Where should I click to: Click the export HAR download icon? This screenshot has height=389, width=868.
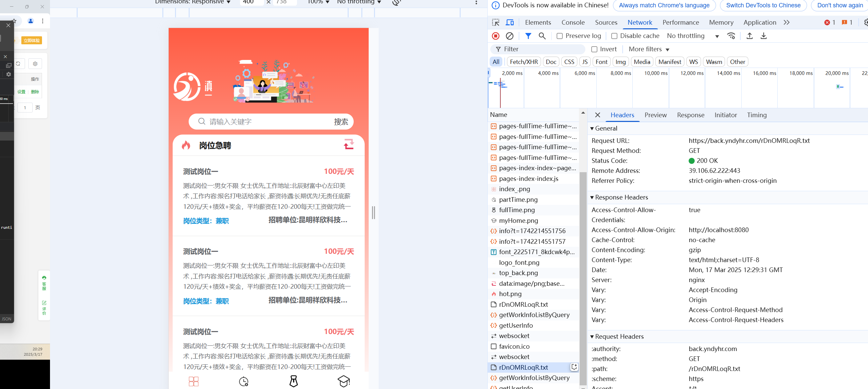tap(764, 36)
